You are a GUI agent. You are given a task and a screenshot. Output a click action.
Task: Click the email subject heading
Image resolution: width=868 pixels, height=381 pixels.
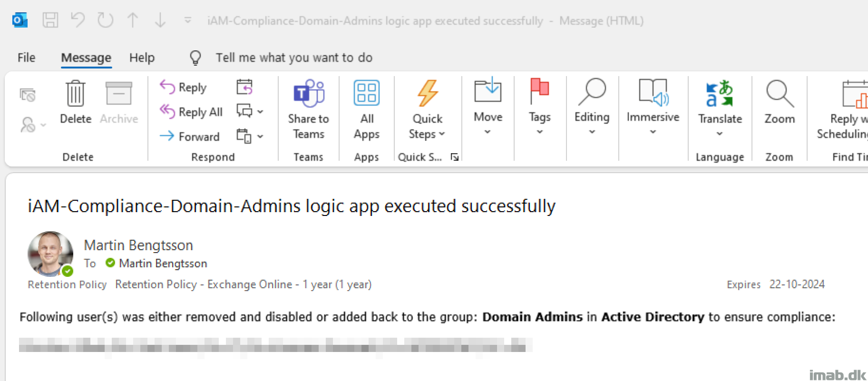pos(292,206)
